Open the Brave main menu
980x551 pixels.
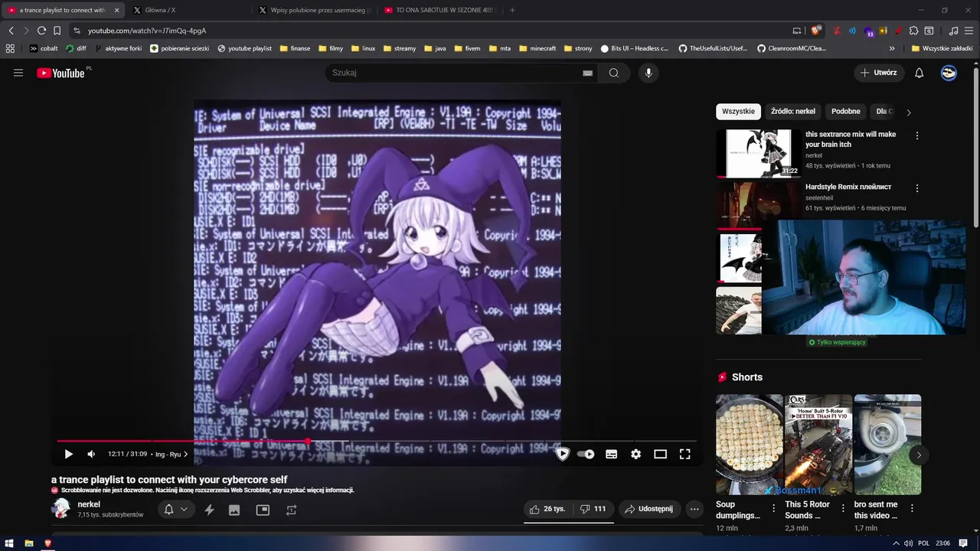click(x=969, y=31)
